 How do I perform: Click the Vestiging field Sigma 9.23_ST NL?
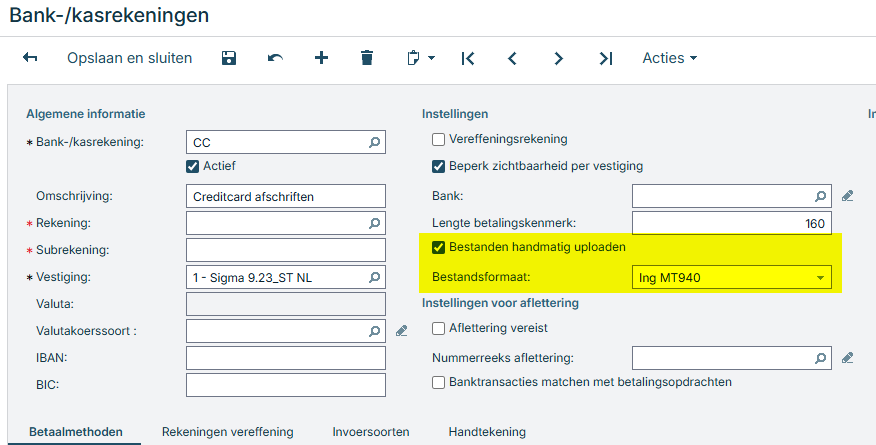click(x=285, y=277)
